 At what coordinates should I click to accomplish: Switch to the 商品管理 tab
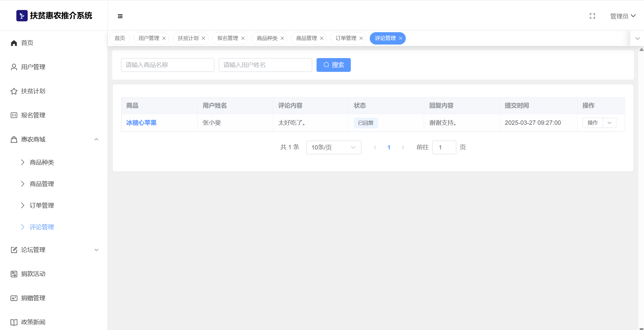tap(306, 38)
